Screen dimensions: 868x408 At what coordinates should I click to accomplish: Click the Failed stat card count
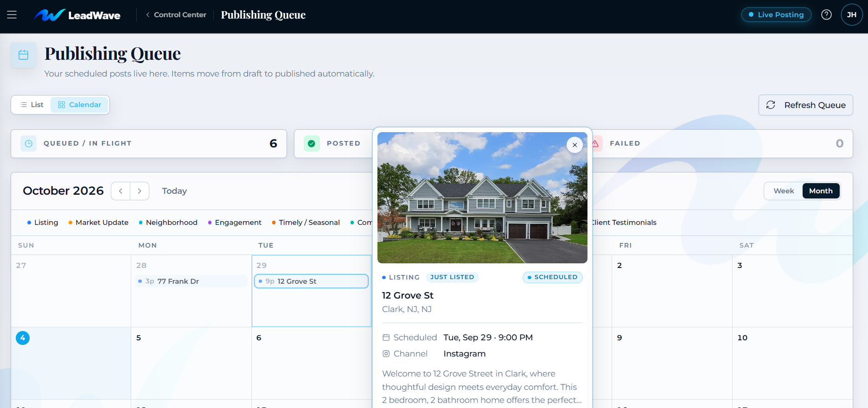coord(839,144)
